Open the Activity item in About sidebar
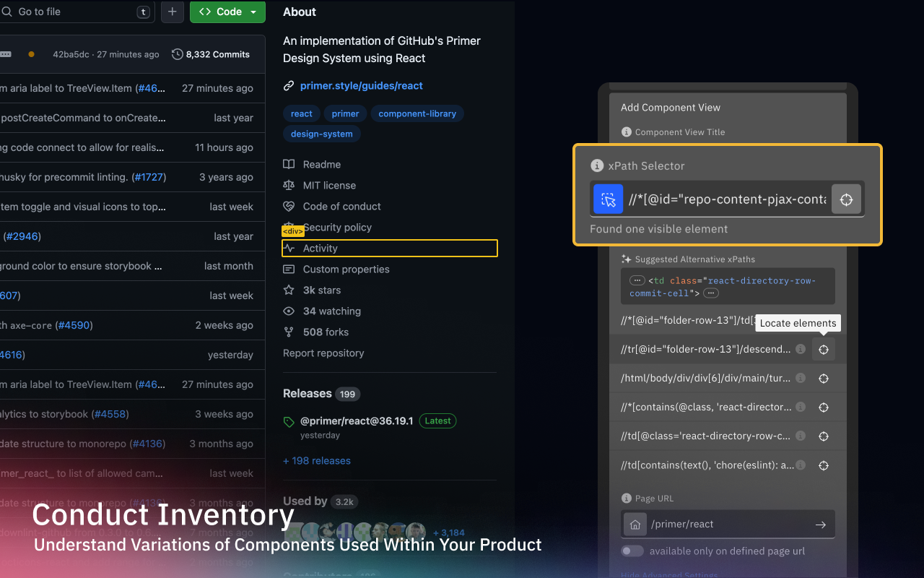 [320, 249]
